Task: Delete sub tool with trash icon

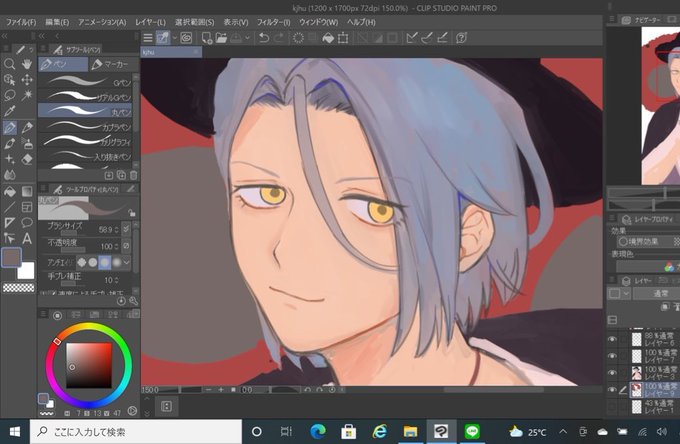Action: click(x=134, y=175)
